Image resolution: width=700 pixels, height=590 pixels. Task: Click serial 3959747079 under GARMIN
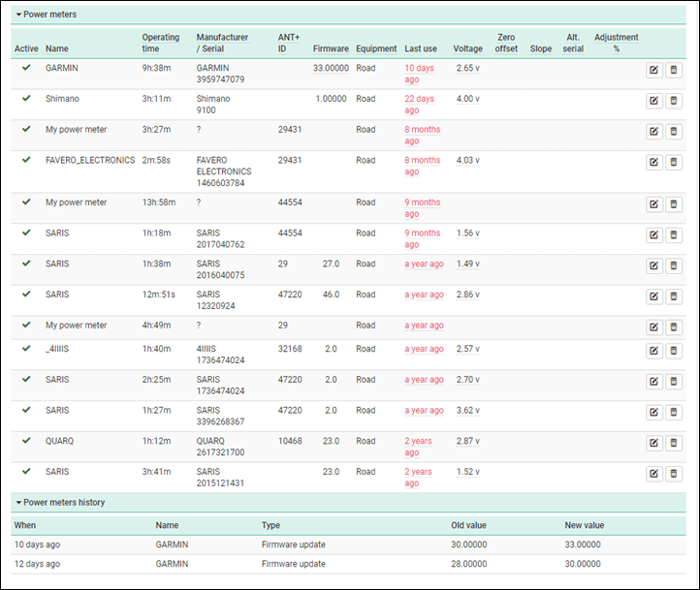(x=220, y=79)
